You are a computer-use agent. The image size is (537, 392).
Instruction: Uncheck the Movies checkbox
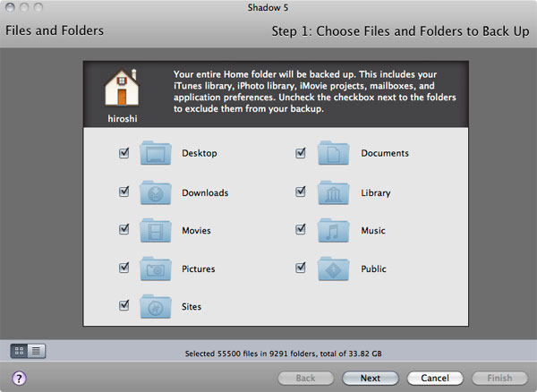point(124,229)
